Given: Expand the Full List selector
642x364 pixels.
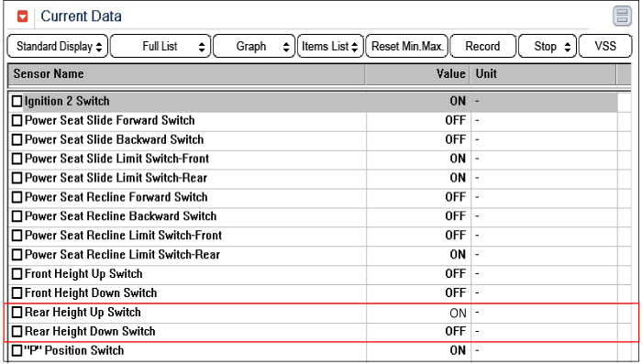Looking at the screenshot, I should point(160,46).
